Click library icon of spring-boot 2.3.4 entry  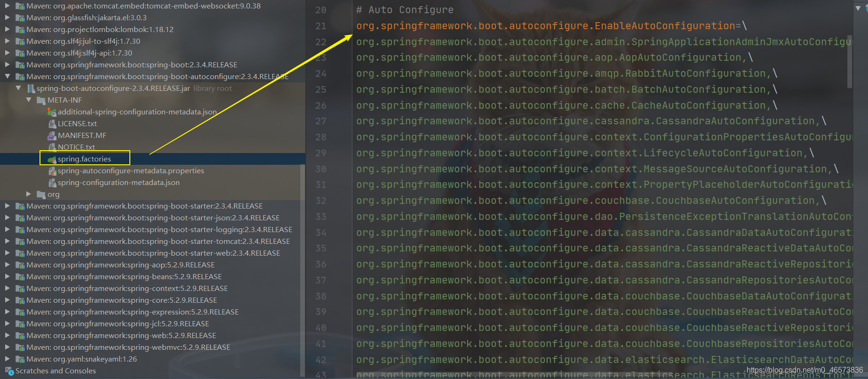pyautogui.click(x=20, y=65)
